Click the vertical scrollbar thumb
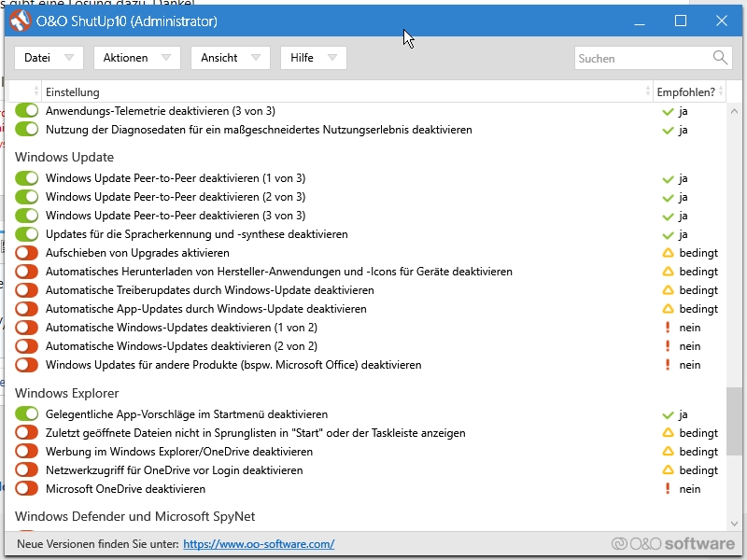The height and width of the screenshot is (560, 747). tap(734, 422)
